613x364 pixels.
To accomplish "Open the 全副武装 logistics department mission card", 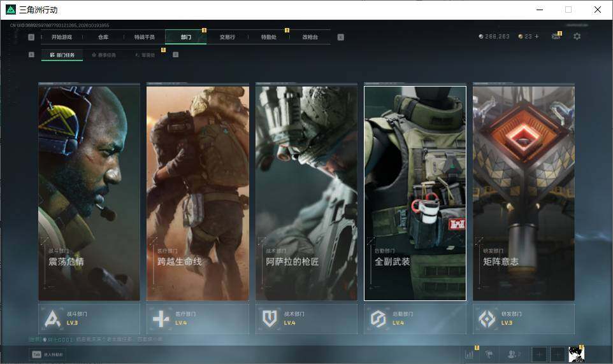I will [x=415, y=193].
